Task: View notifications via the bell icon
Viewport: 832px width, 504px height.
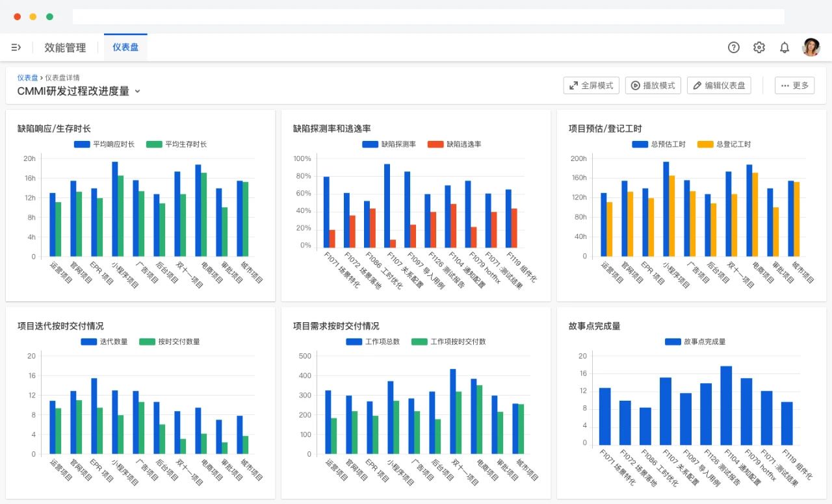Action: tap(784, 47)
